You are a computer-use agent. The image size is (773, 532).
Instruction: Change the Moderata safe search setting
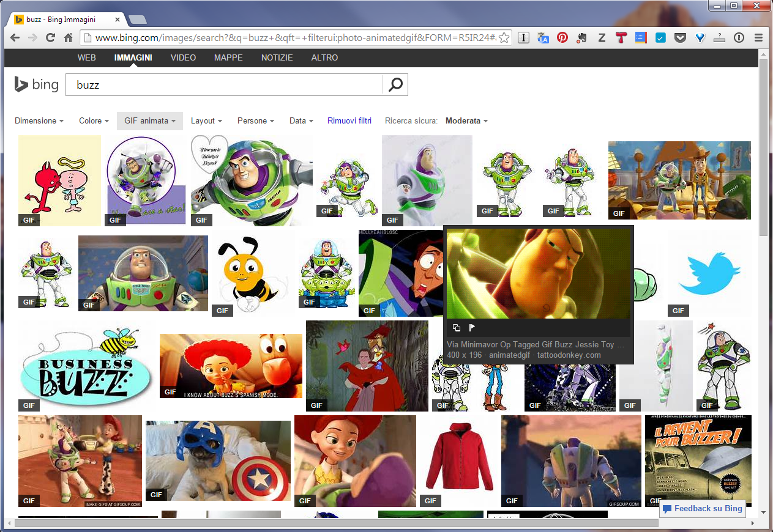466,121
